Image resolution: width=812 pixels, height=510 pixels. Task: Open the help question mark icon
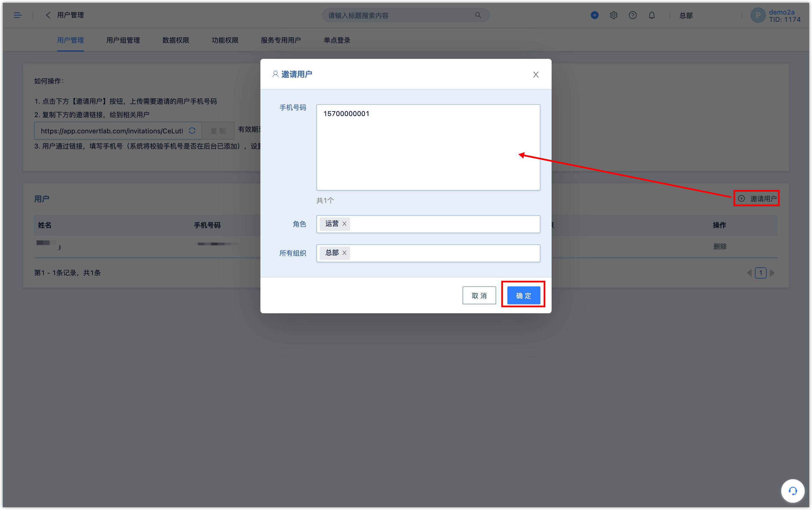(x=633, y=15)
